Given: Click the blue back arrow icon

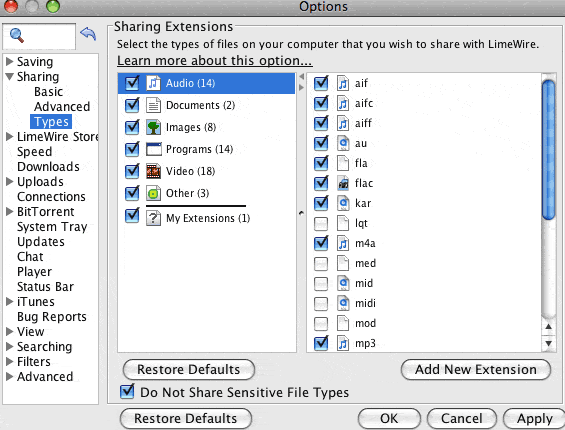Looking at the screenshot, I should pos(88,34).
